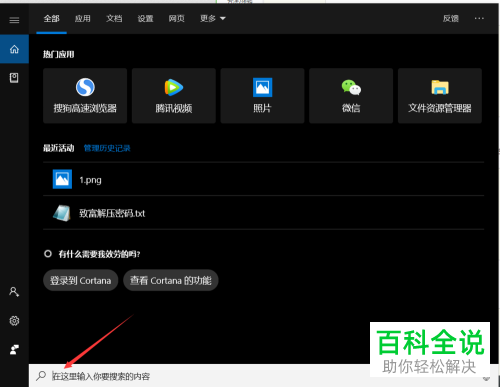Expand the 更多 dropdown
The height and width of the screenshot is (387, 500).
(x=213, y=19)
